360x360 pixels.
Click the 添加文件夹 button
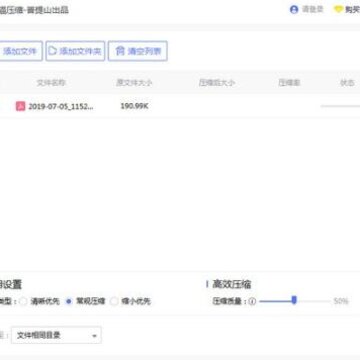(x=75, y=51)
